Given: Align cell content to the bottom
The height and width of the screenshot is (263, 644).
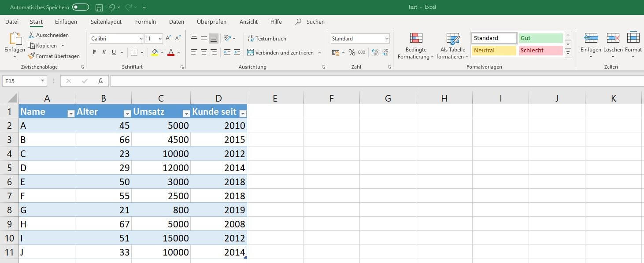Looking at the screenshot, I should 214,38.
